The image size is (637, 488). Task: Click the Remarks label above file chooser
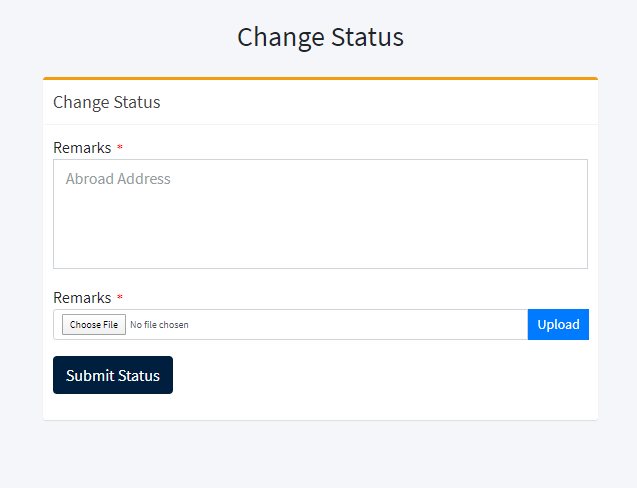(82, 298)
